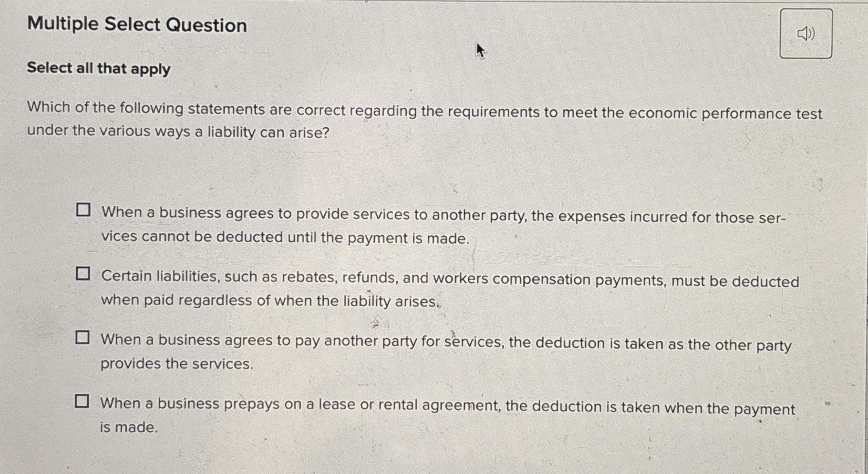This screenshot has width=868, height=474.
Task: Click the audio playback button in top right
Action: (805, 34)
